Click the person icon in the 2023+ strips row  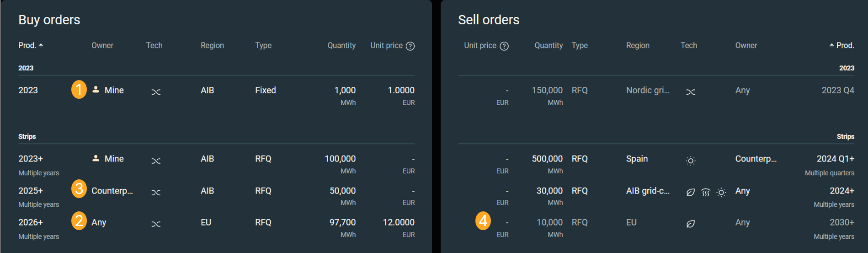click(x=96, y=158)
